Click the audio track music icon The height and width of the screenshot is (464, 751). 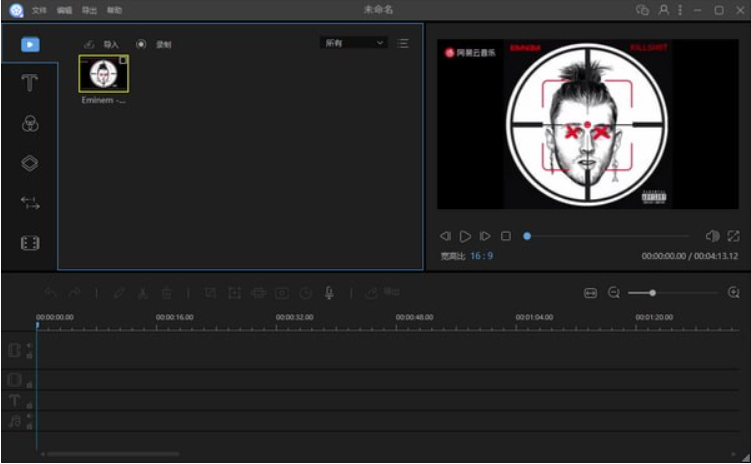[x=14, y=421]
